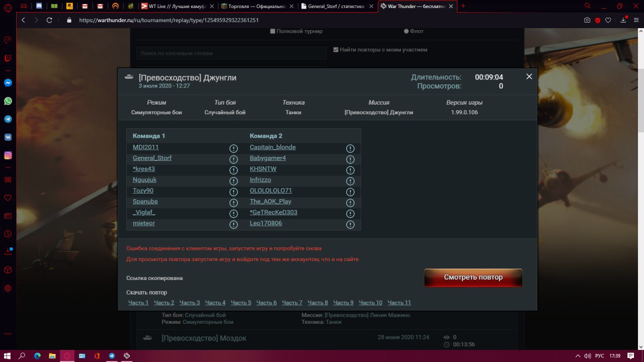Report Capitain_blonde via exclamation icon

coord(350,148)
